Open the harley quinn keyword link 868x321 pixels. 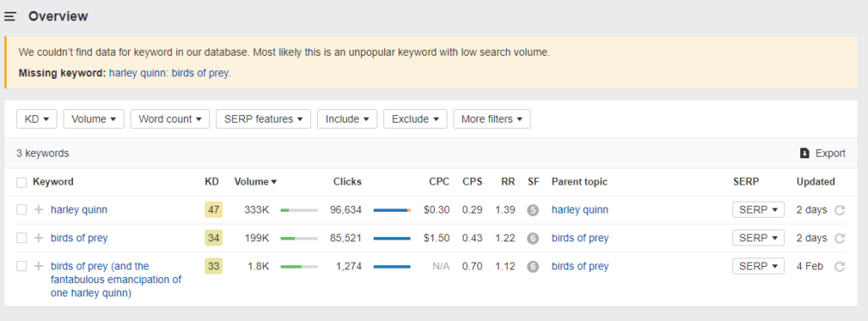pos(79,210)
